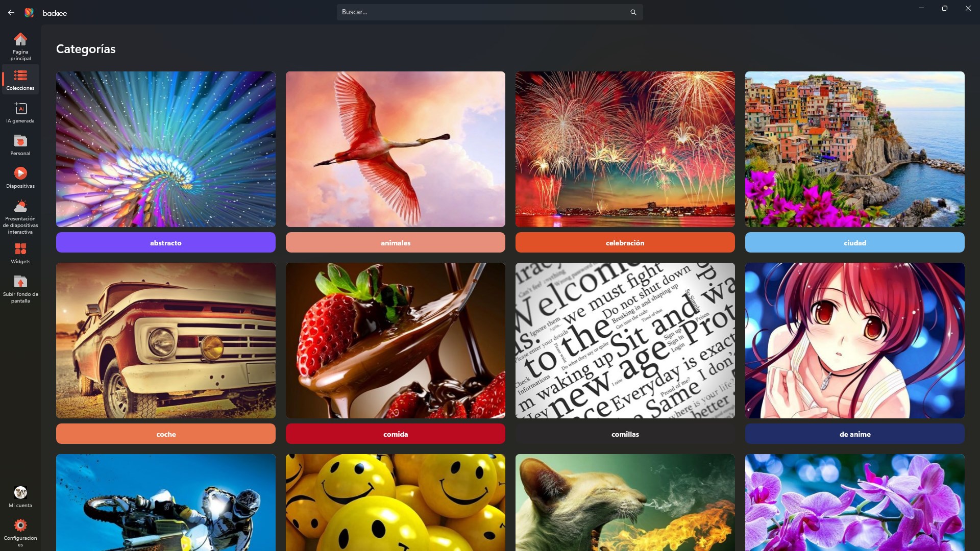Open IA generada section
980x551 pixels.
[x=20, y=109]
